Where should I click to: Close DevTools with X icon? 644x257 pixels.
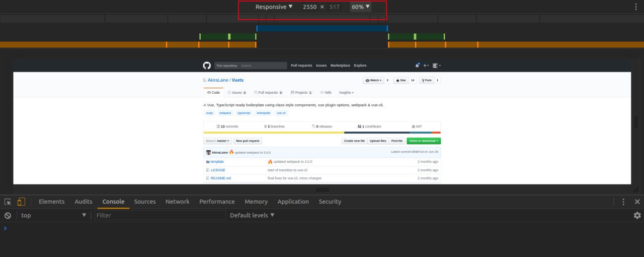click(x=637, y=202)
